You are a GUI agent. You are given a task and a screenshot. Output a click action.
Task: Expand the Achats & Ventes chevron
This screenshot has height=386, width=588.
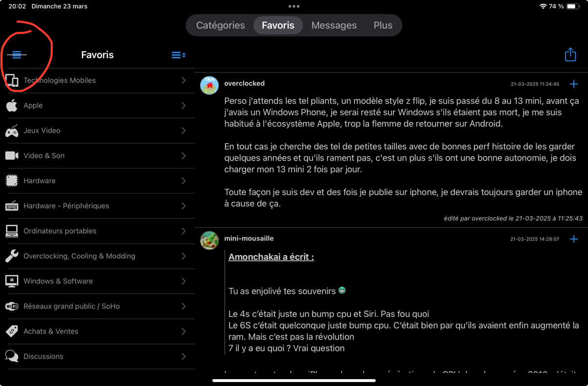point(184,331)
